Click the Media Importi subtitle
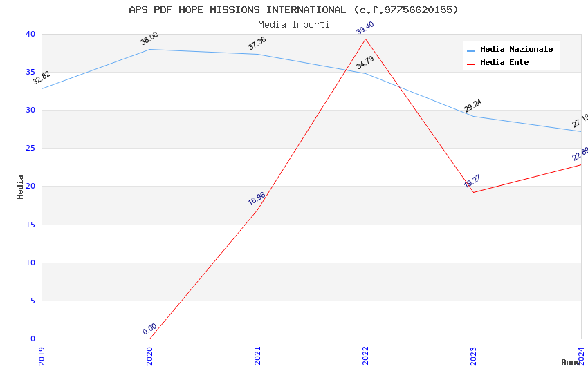Image resolution: width=588 pixels, height=380 pixels. (293, 24)
